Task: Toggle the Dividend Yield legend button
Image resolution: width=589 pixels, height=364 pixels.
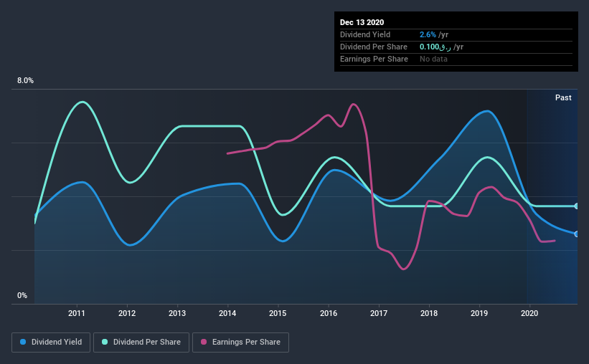Action: point(51,343)
